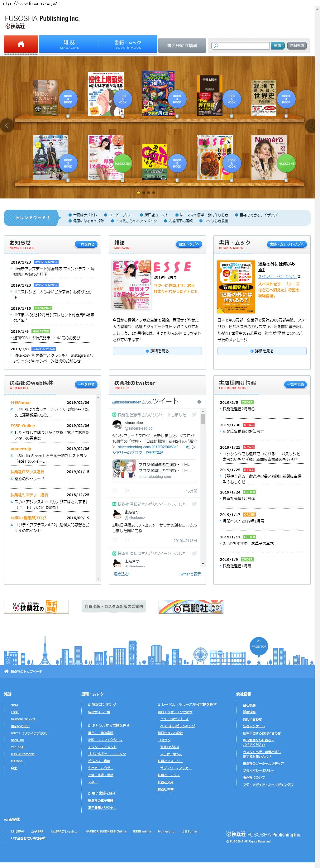The image size is (320, 868).
Task: Open the 書籍・ムック BOOK & MOOK tab
Action: (128, 44)
